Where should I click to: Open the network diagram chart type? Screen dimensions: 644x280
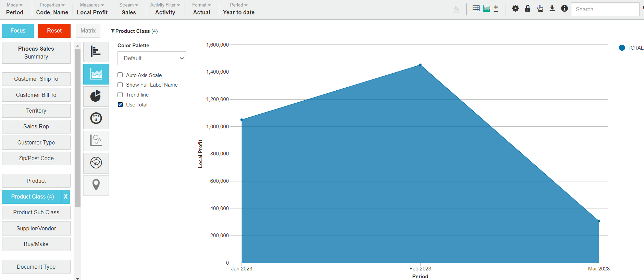[96, 163]
